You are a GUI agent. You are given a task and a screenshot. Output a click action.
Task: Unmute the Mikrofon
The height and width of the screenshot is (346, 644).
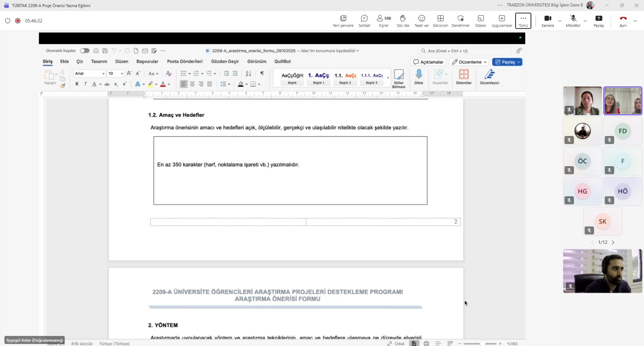(x=573, y=21)
